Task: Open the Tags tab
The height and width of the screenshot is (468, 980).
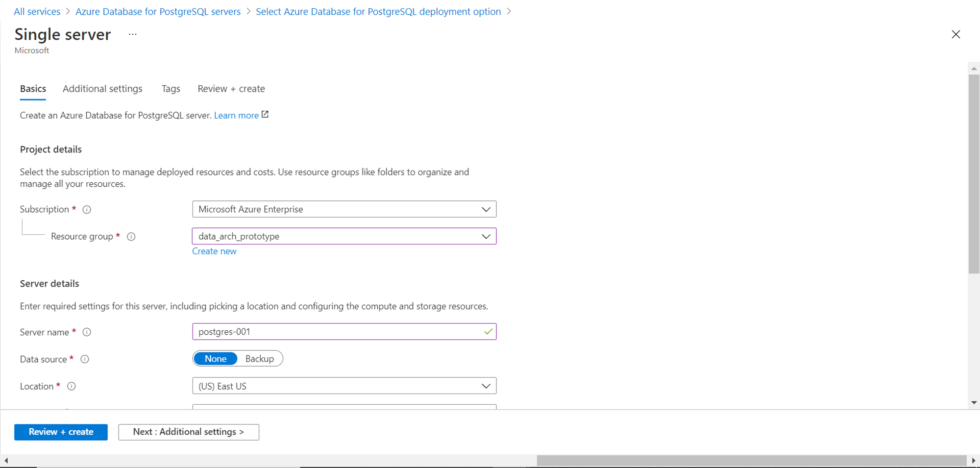Action: tap(171, 89)
